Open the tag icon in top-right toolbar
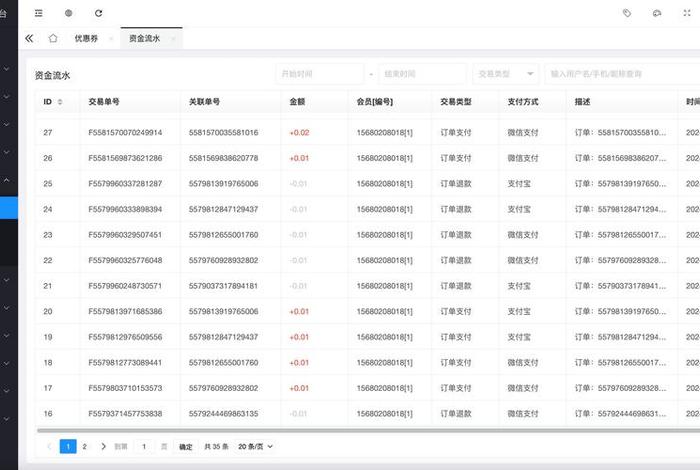700x470 pixels. pyautogui.click(x=627, y=13)
